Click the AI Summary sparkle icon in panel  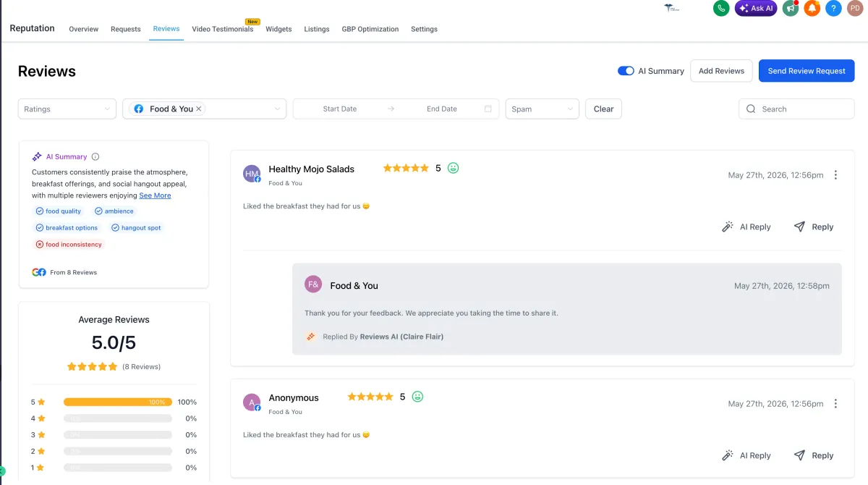tap(37, 156)
